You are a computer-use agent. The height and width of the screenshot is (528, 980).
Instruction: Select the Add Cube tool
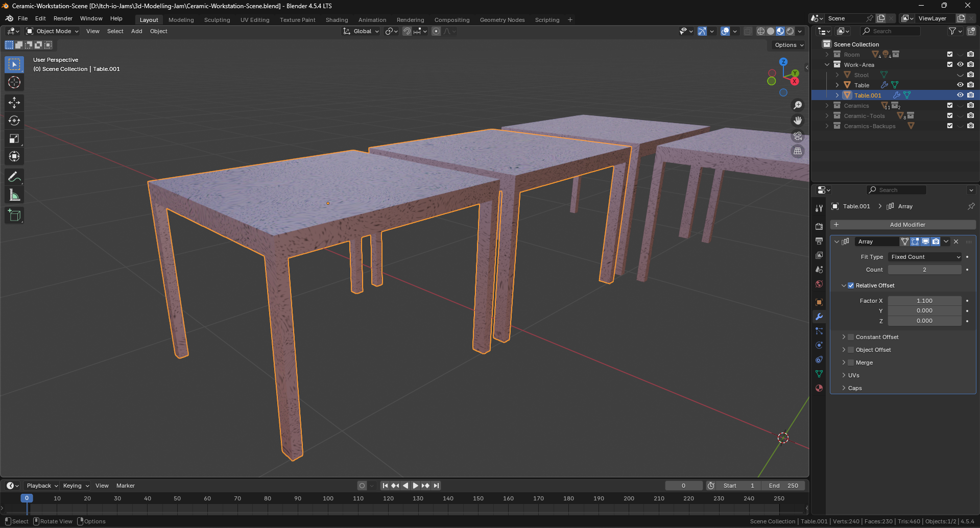[x=14, y=215]
